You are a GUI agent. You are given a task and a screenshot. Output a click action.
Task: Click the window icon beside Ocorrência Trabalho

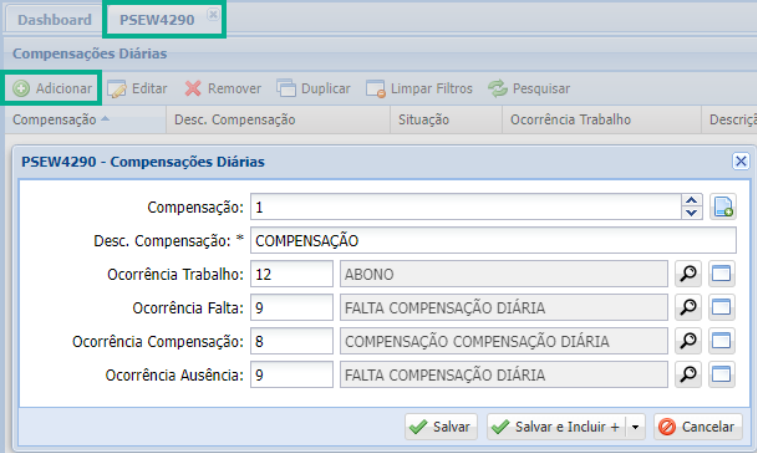pyautogui.click(x=722, y=274)
